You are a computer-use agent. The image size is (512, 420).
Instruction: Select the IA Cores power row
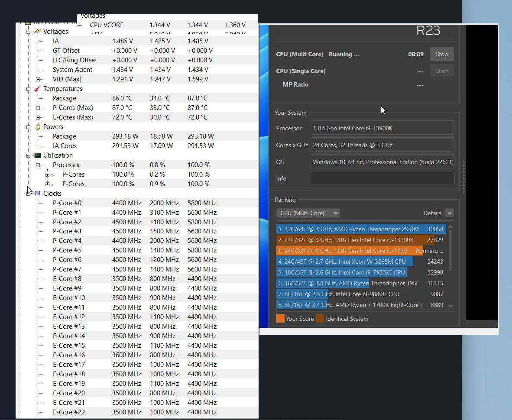point(155,146)
